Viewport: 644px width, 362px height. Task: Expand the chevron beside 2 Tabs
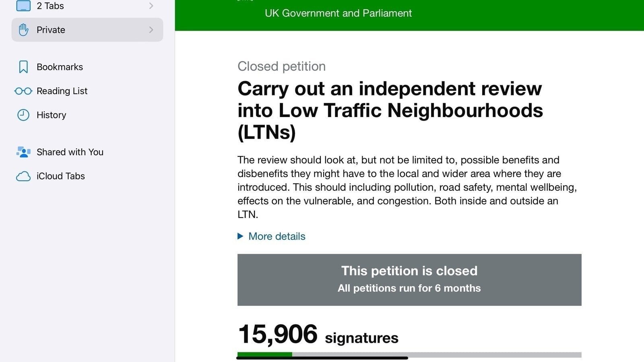tap(151, 6)
